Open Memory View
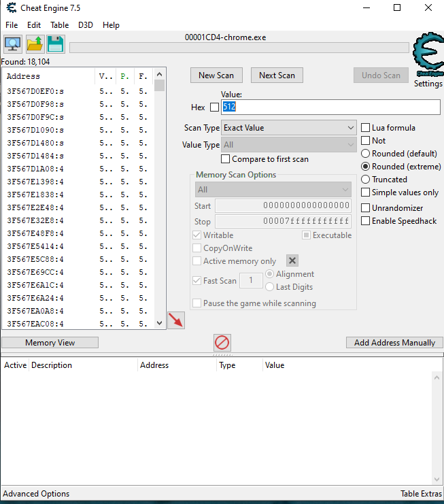444x504 pixels. click(x=50, y=343)
